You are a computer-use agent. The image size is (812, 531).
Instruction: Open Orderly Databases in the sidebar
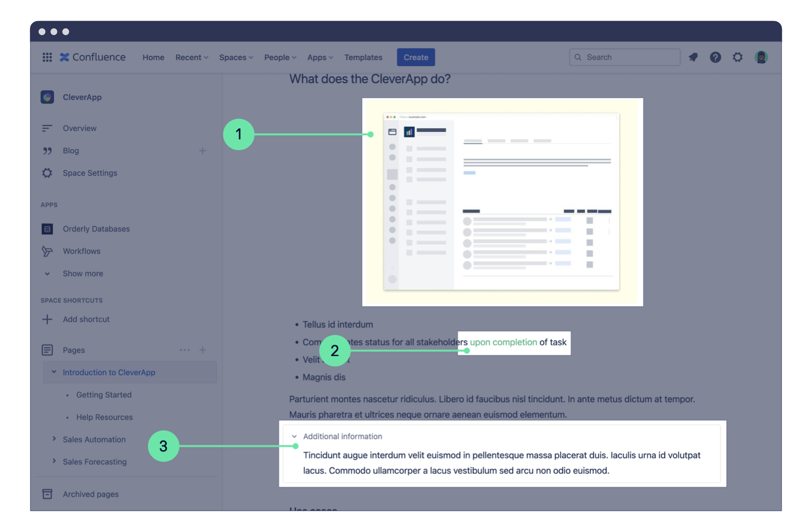96,229
